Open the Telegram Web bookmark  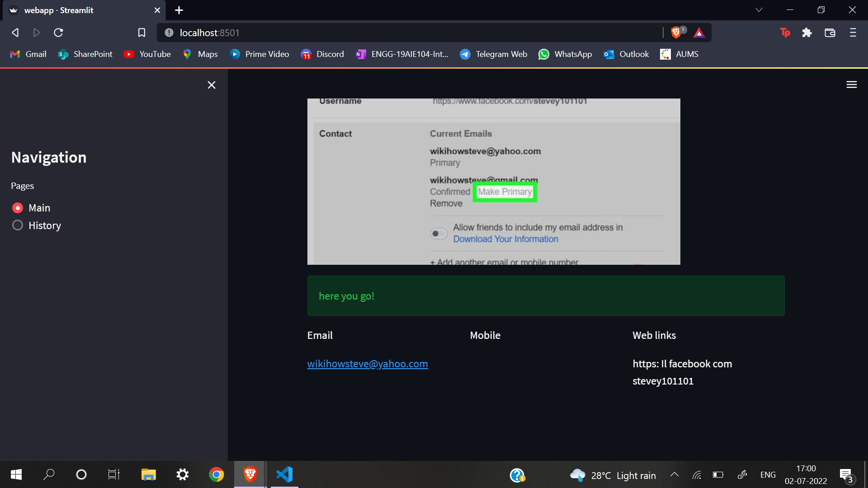494,54
